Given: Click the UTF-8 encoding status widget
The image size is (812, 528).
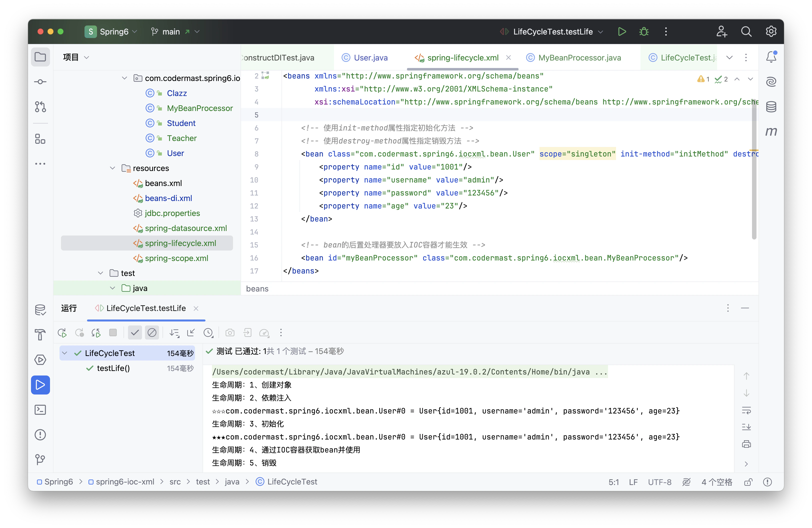Looking at the screenshot, I should 659,482.
